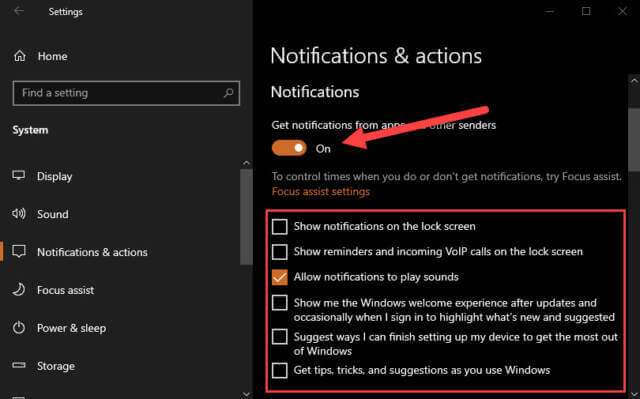
Task: Click the Focus assist moon icon
Action: coord(19,290)
